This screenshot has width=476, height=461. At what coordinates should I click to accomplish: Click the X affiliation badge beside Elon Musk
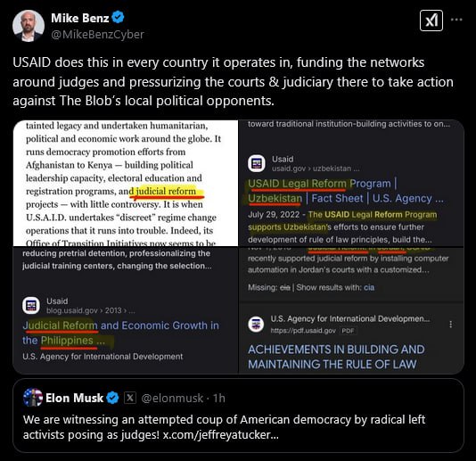130,398
